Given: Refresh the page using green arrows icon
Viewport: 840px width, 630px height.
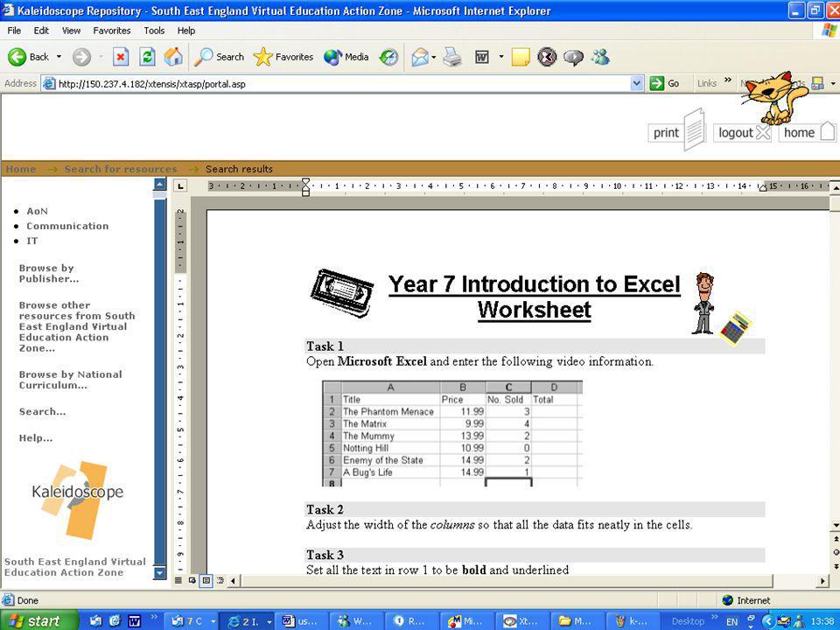Looking at the screenshot, I should 147,57.
